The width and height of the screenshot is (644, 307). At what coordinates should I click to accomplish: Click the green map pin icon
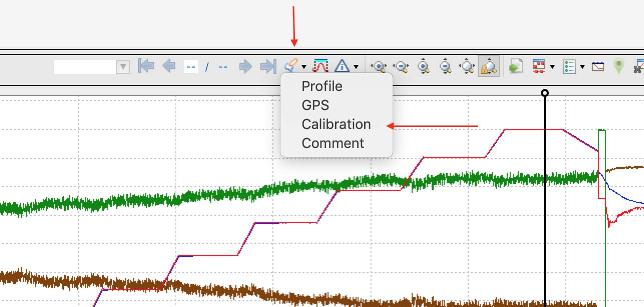(x=619, y=66)
